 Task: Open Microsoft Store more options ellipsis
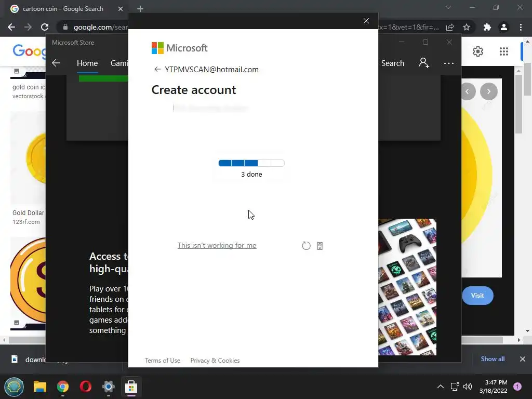[448, 63]
